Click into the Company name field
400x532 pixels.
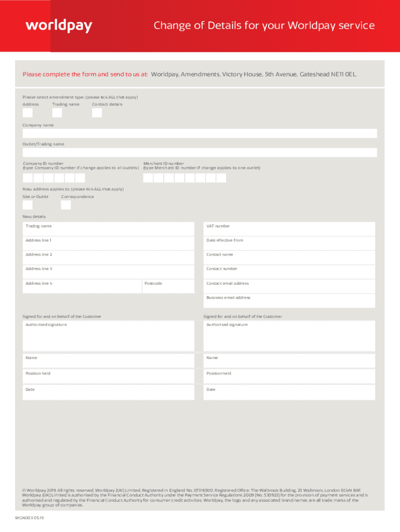tap(199, 134)
